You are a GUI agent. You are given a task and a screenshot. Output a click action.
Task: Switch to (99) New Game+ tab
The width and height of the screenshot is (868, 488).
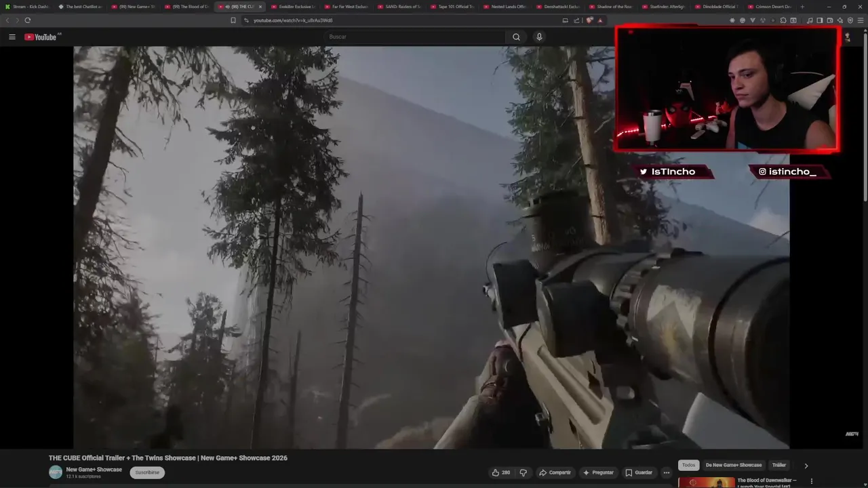point(133,6)
